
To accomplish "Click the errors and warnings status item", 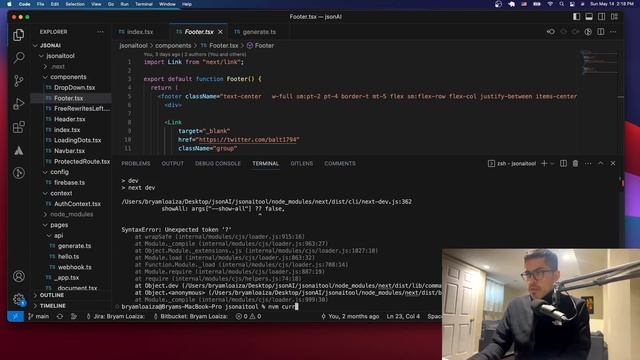I will (x=248, y=316).
